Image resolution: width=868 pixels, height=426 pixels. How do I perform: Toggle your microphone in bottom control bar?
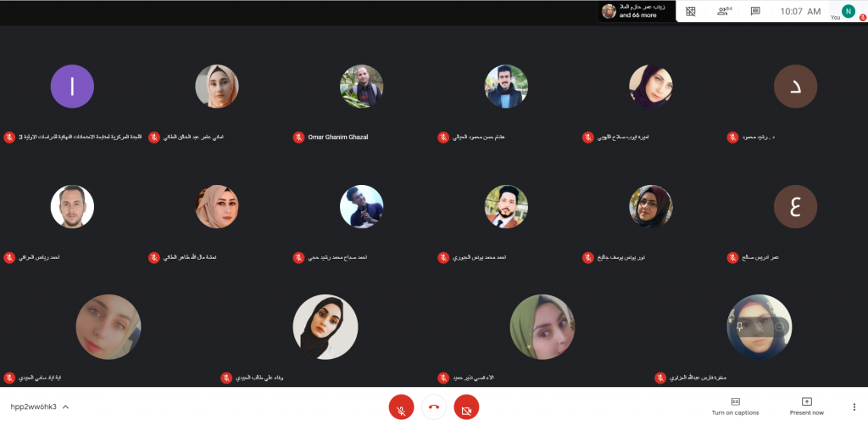click(401, 407)
